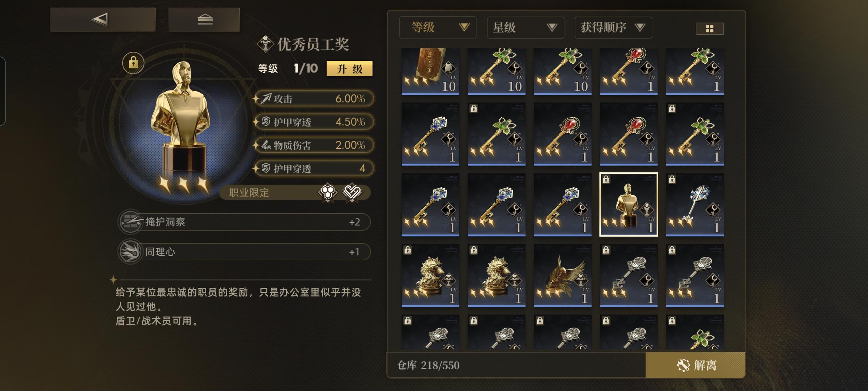
Task: Select the golden wings attachment item
Action: pyautogui.click(x=562, y=275)
